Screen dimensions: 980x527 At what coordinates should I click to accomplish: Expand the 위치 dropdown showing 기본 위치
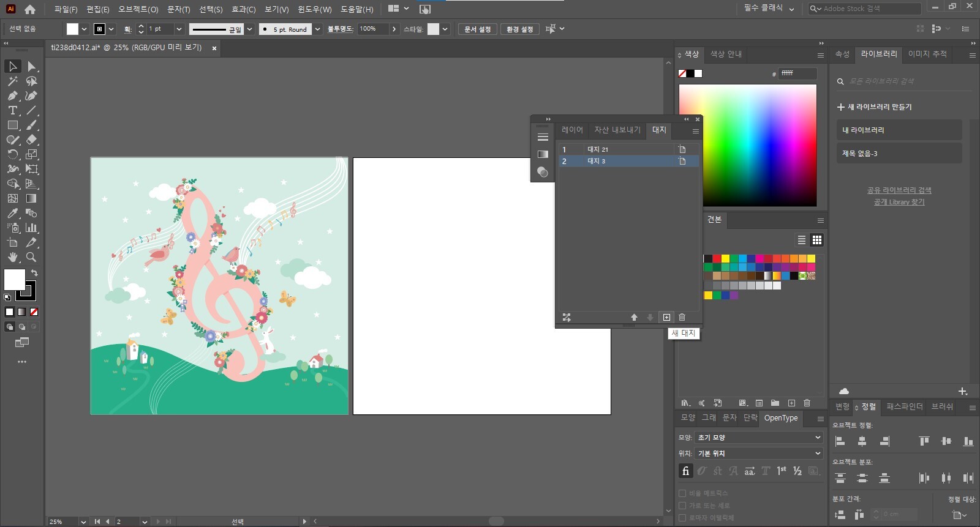(758, 454)
